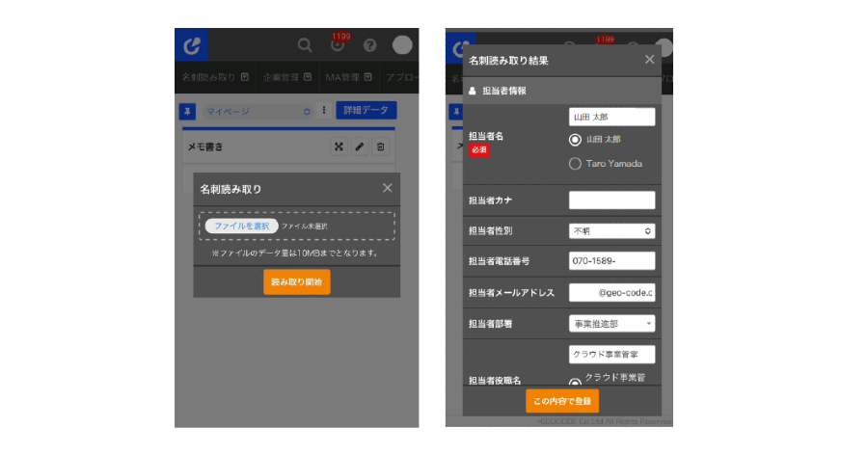Image resolution: width=868 pixels, height=454 pixels.
Task: Click the orange 読み取り開始 button
Action: [297, 282]
